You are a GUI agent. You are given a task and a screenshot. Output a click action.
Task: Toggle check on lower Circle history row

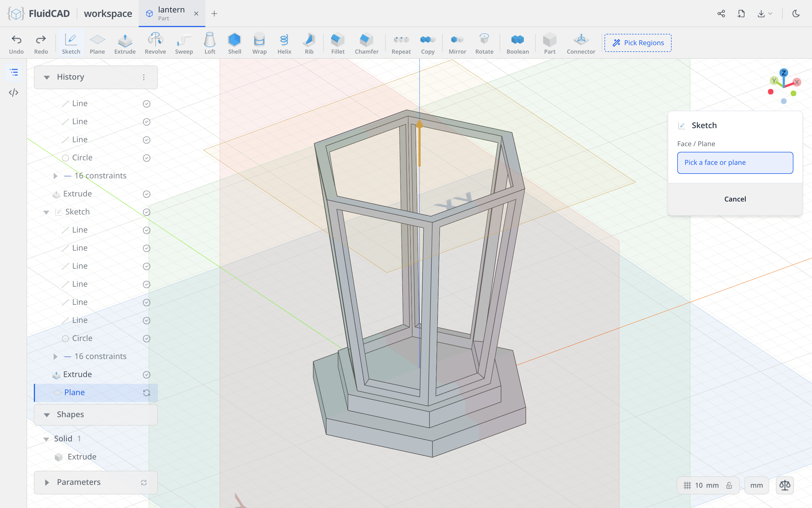click(x=146, y=339)
